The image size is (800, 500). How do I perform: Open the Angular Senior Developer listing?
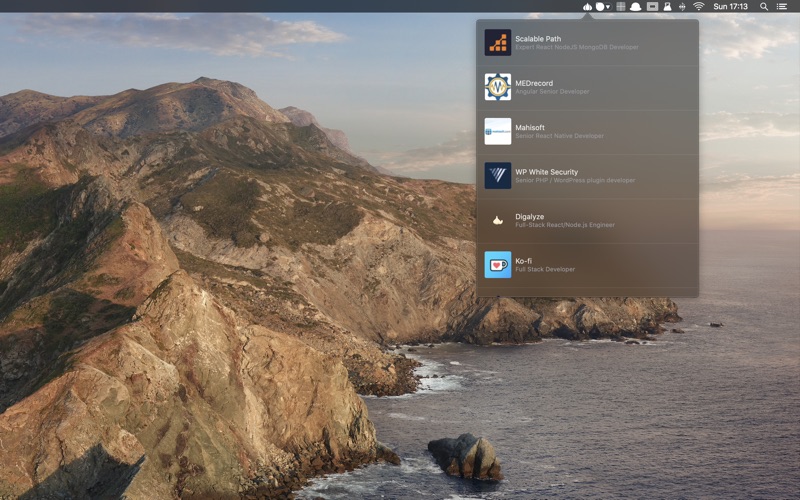tap(552, 91)
